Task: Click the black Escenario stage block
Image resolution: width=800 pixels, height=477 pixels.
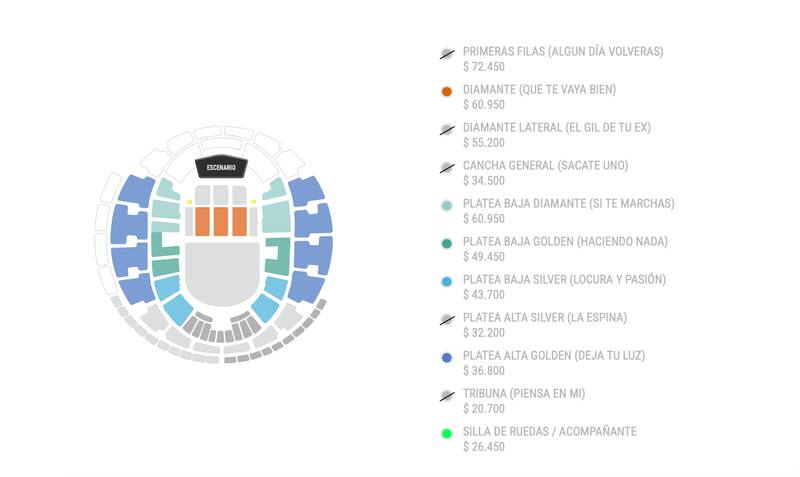Action: (221, 167)
